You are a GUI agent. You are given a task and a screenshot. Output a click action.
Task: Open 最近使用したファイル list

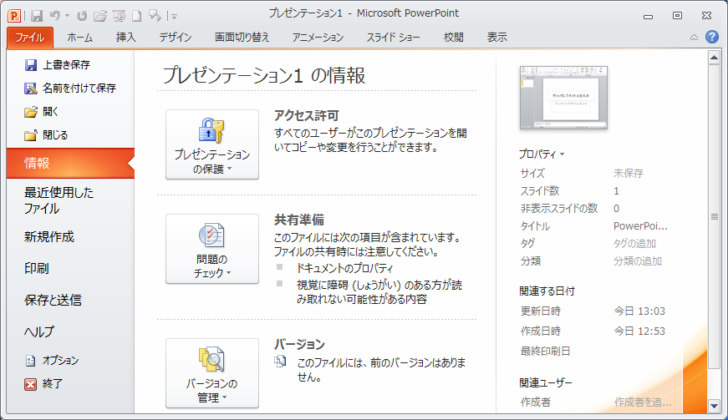(x=58, y=200)
